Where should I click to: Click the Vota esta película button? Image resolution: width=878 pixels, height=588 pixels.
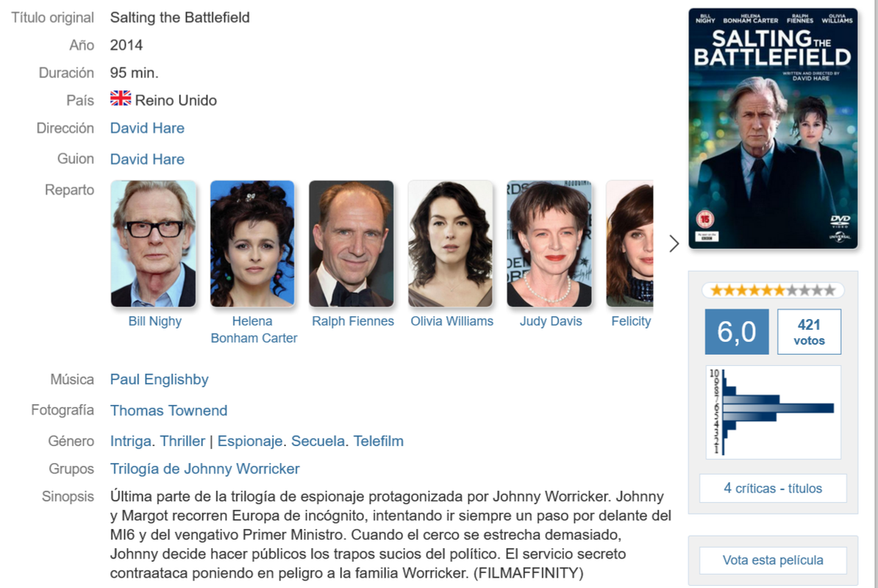click(x=773, y=560)
